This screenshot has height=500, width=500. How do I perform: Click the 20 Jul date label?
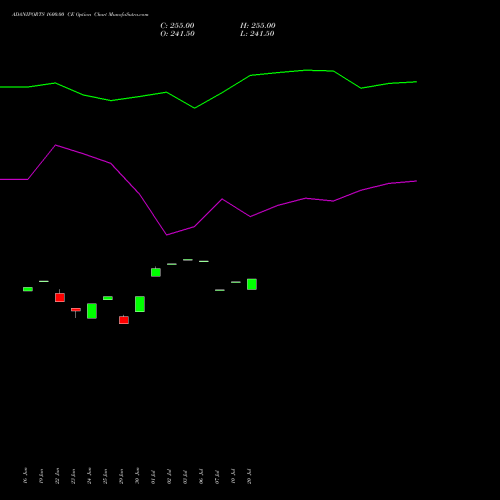pos(249,476)
